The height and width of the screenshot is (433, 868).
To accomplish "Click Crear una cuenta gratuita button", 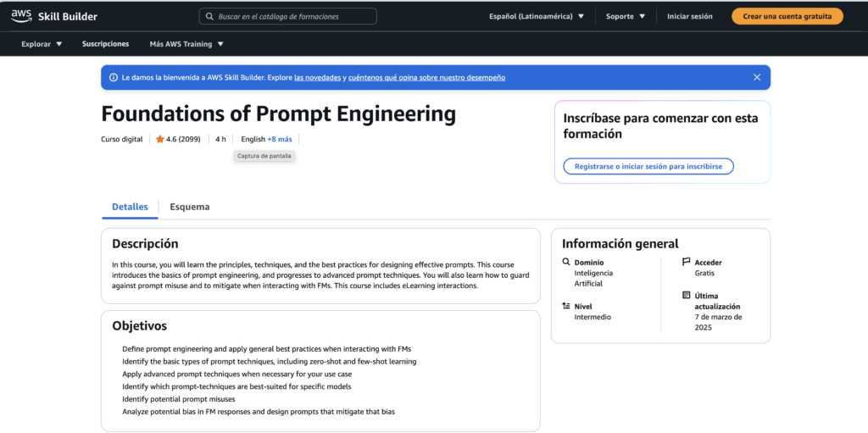I will (787, 16).
